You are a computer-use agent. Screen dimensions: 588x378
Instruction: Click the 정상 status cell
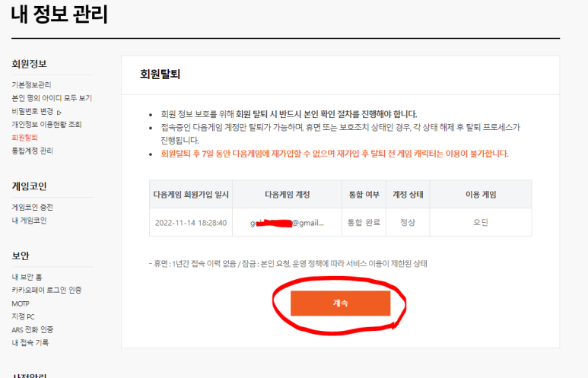tap(408, 223)
